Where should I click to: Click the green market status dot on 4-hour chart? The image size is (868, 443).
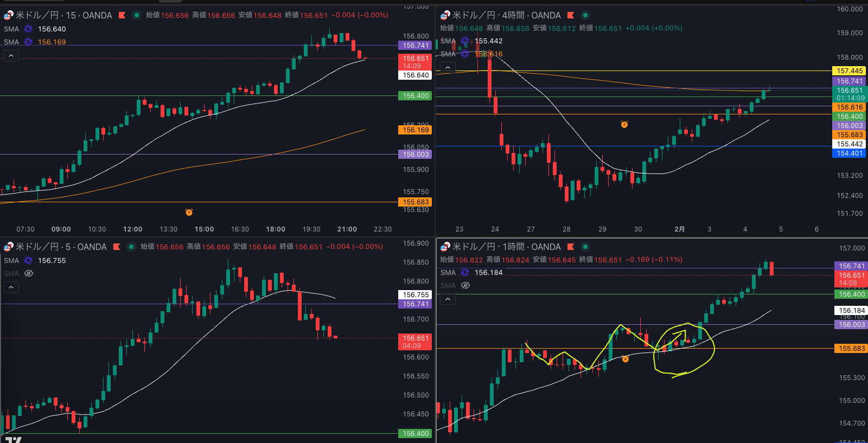[x=585, y=15]
